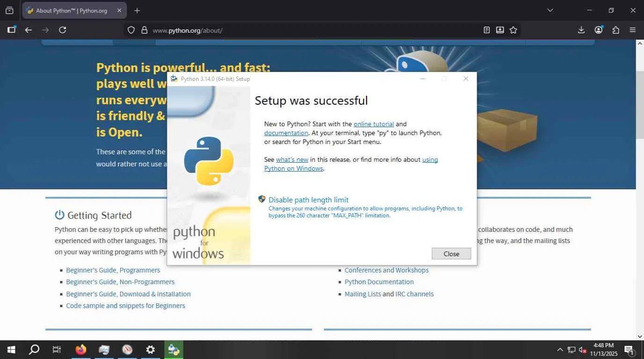Click Disable path length limit

click(x=308, y=200)
